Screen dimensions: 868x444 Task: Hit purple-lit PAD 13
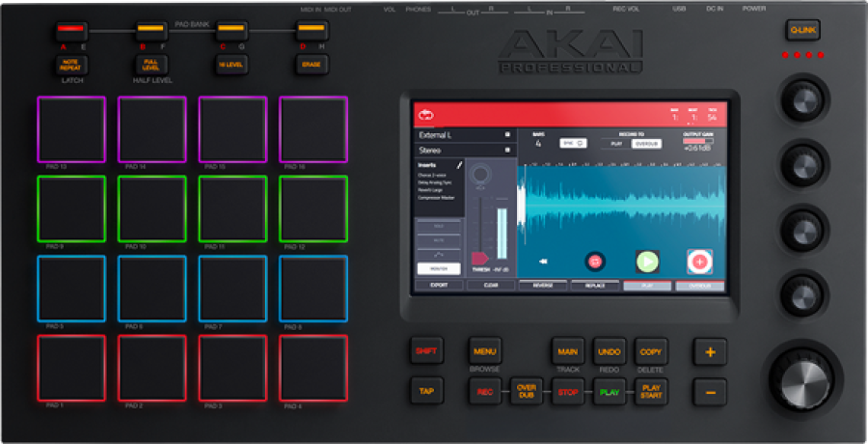coord(71,129)
